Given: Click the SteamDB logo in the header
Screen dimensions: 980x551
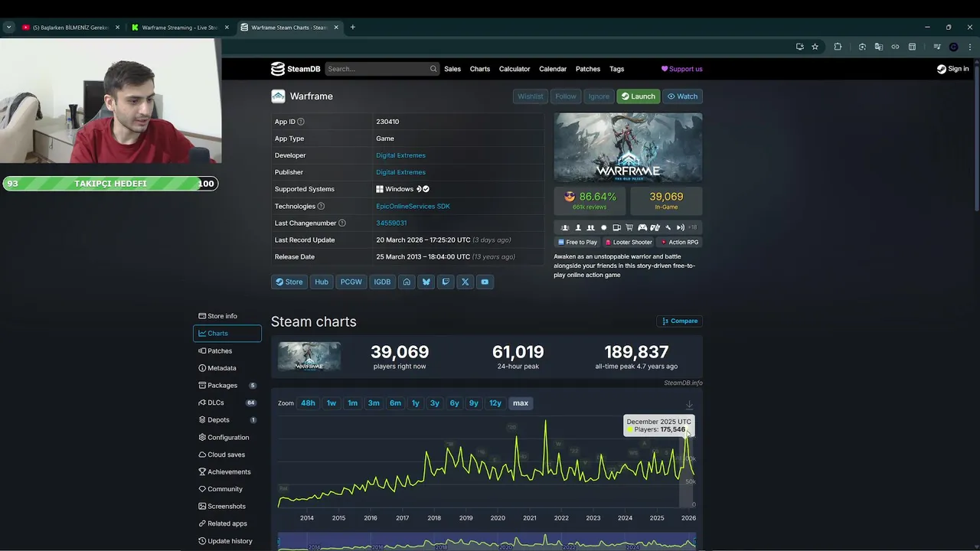Looking at the screenshot, I should (296, 69).
